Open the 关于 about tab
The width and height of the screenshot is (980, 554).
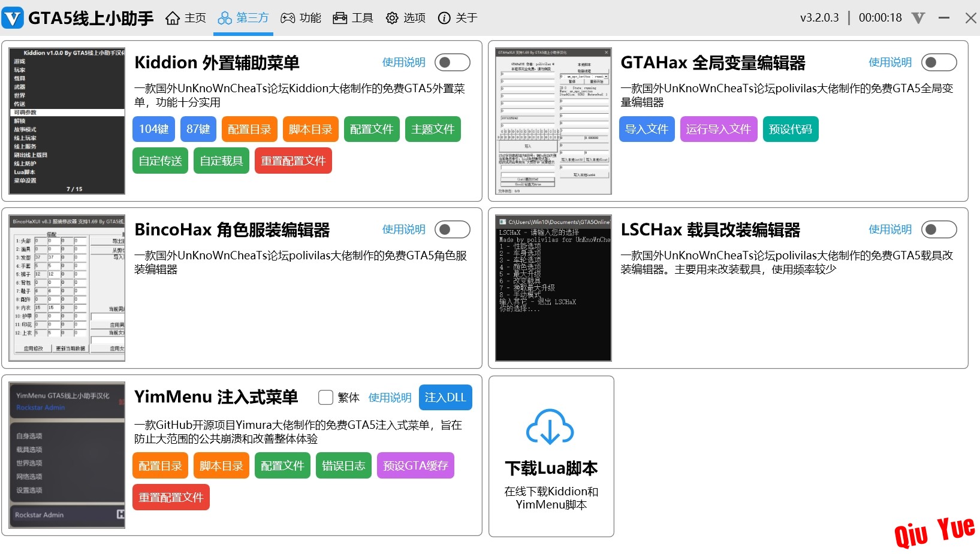[x=458, y=18]
